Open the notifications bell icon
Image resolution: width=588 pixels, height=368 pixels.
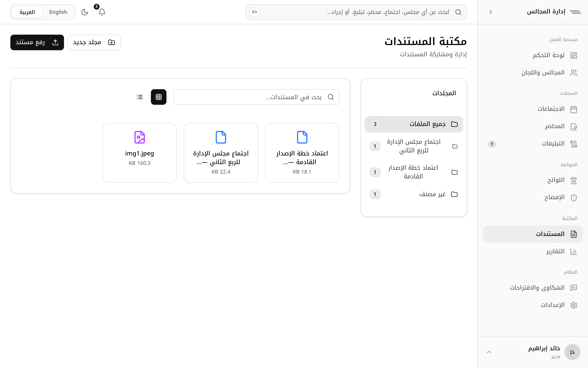102,12
